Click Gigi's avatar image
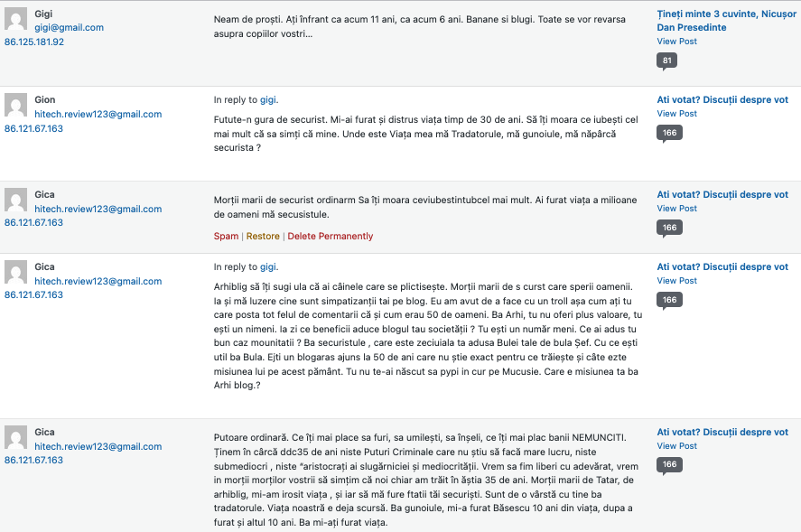Viewport: 801px width, 532px height. pos(16,19)
